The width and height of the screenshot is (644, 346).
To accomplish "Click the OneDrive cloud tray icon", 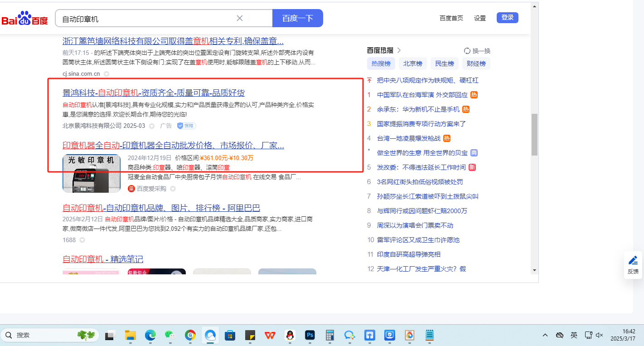I will tap(560, 335).
